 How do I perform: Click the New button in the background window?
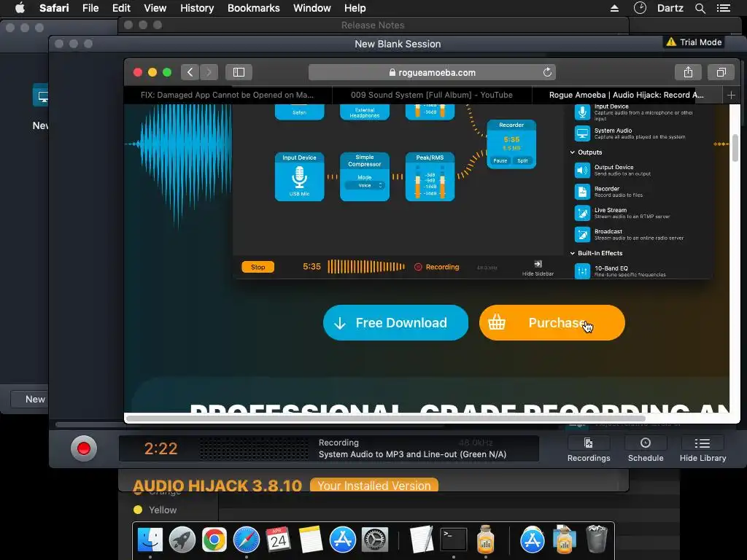click(29, 399)
